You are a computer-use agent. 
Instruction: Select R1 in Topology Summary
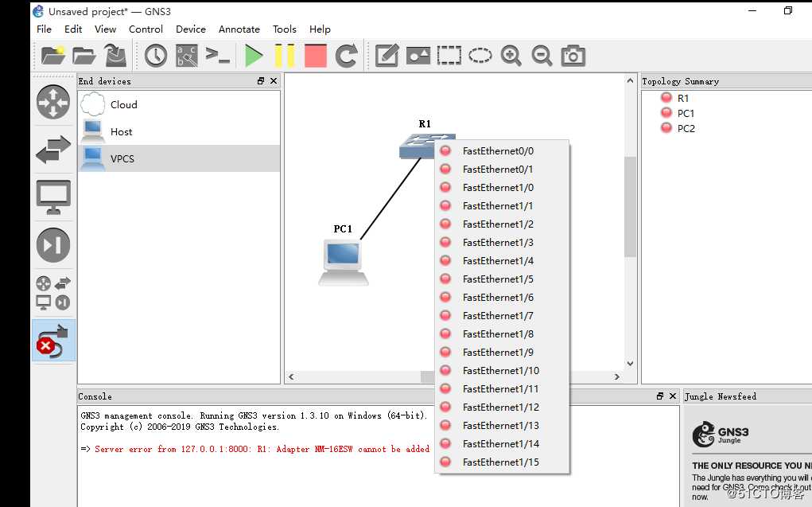(x=683, y=98)
